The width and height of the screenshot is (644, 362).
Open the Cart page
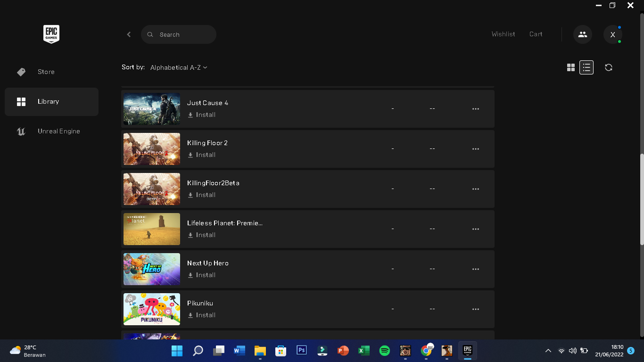click(x=536, y=34)
